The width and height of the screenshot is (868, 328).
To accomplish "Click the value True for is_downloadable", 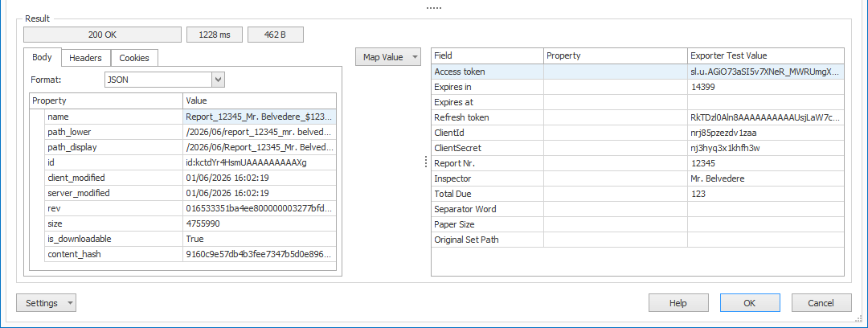I will 194,239.
